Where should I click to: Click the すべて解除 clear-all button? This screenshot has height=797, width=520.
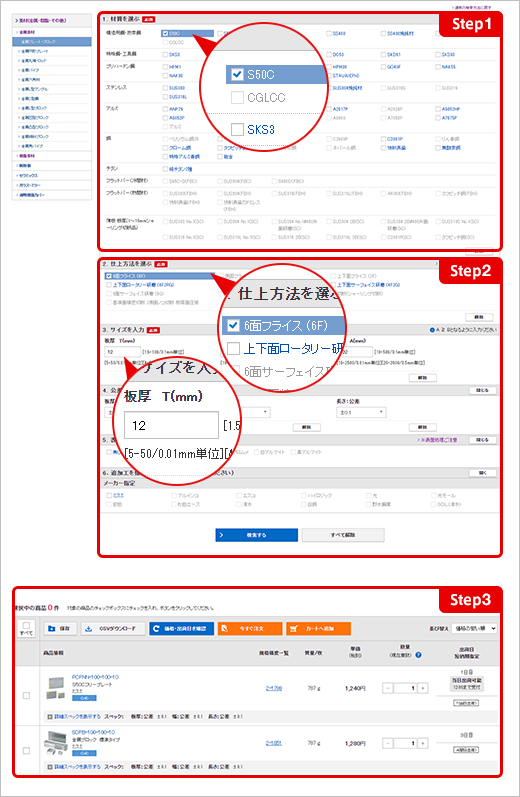tap(343, 535)
